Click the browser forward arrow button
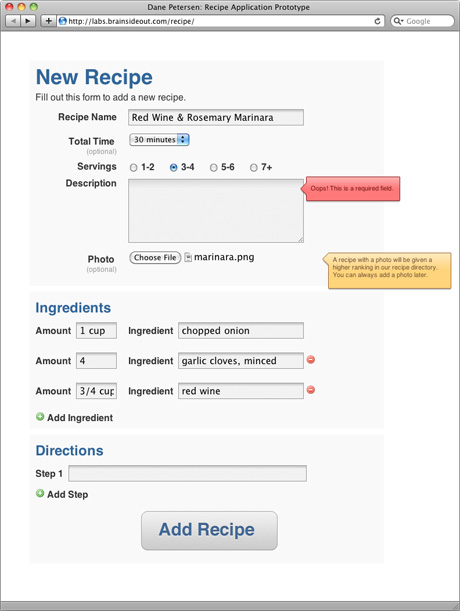 (x=28, y=21)
